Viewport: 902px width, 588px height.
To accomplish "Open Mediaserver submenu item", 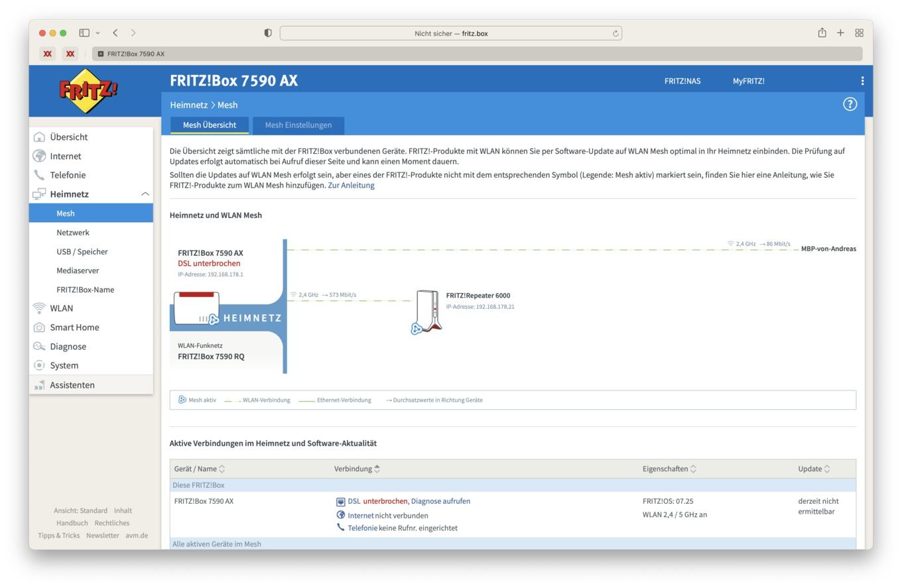I will point(78,270).
